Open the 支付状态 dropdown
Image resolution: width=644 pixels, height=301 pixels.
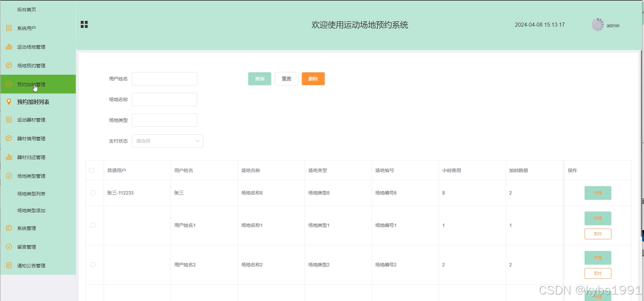(x=168, y=141)
